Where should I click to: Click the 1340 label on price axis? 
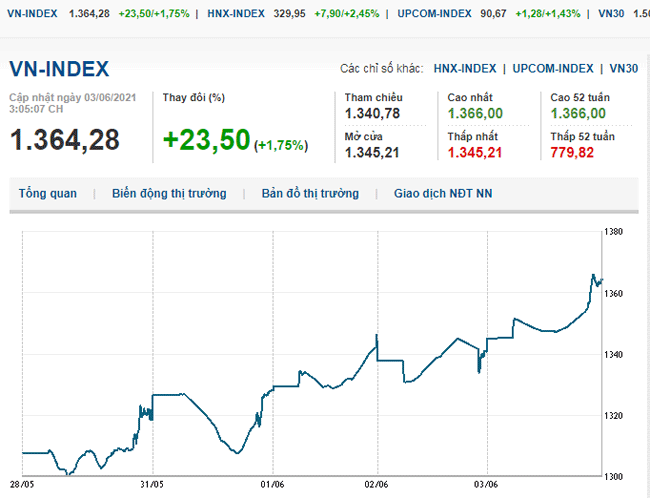coord(614,355)
